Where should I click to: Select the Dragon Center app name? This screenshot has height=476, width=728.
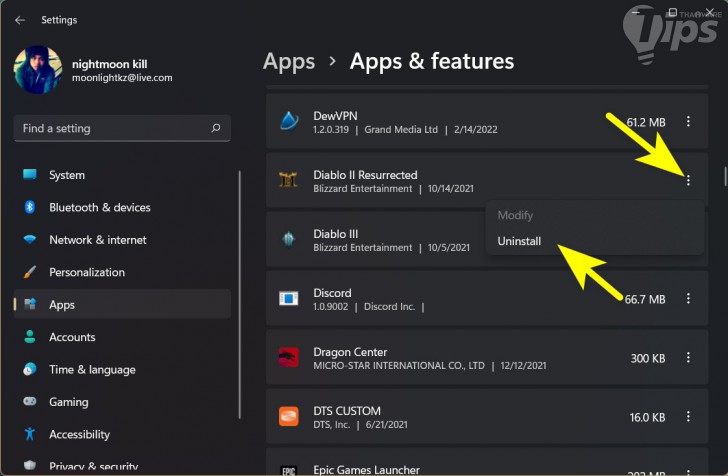click(x=350, y=352)
